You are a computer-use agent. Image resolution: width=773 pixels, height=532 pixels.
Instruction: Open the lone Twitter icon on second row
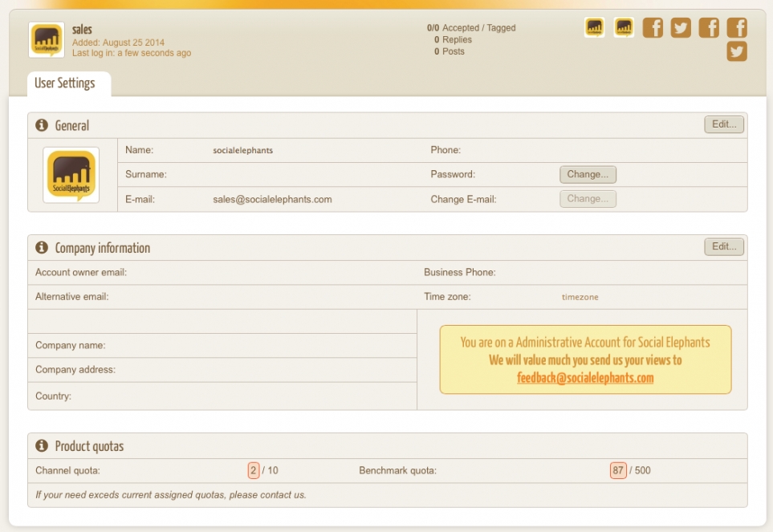[737, 51]
